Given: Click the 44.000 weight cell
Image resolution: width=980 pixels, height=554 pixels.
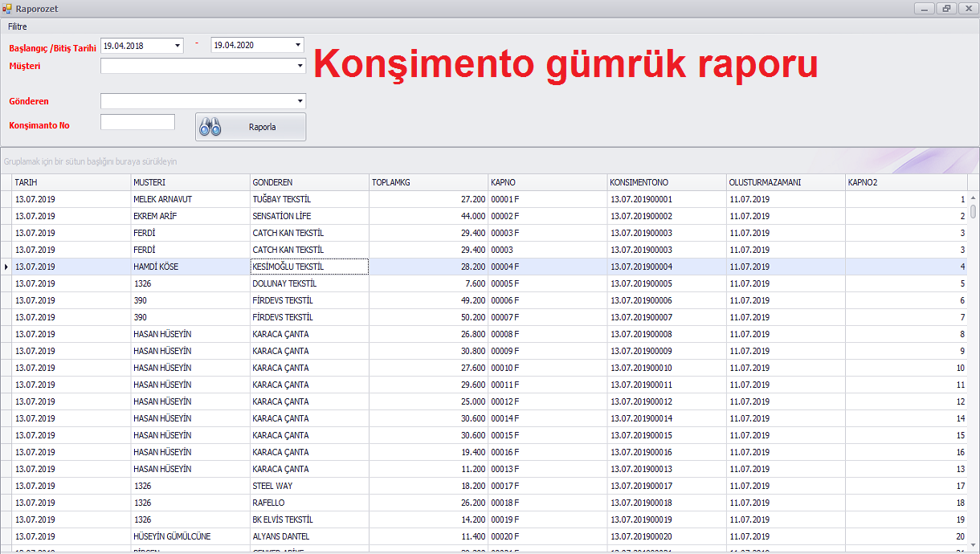Looking at the screenshot, I should [428, 216].
